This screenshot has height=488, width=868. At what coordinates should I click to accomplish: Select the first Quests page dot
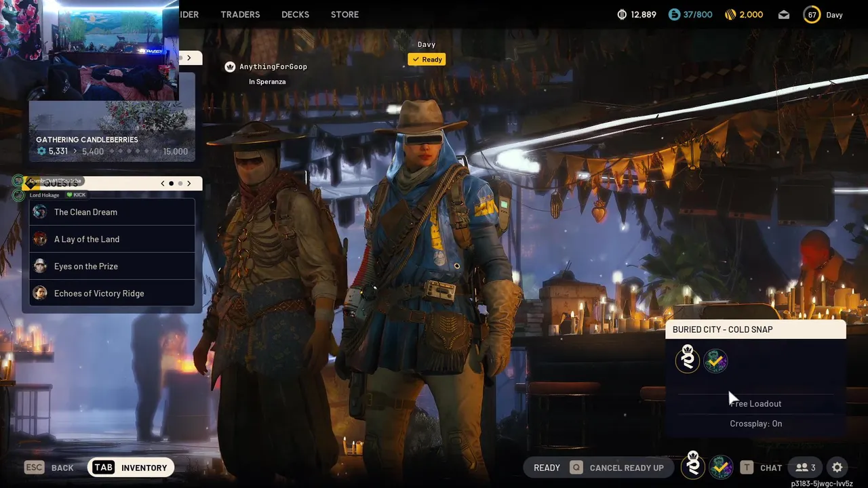pyautogui.click(x=171, y=183)
